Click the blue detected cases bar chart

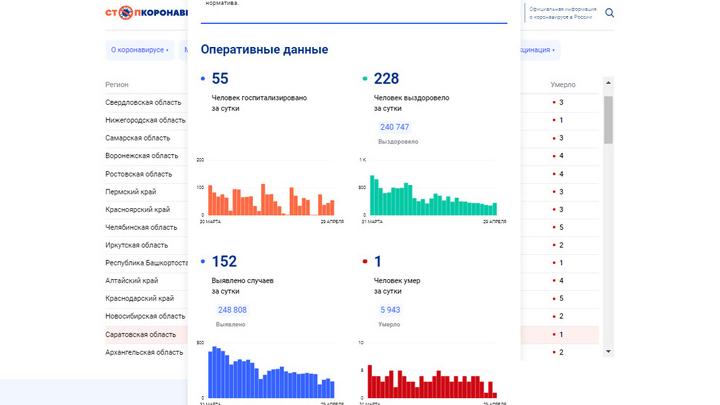270,376
